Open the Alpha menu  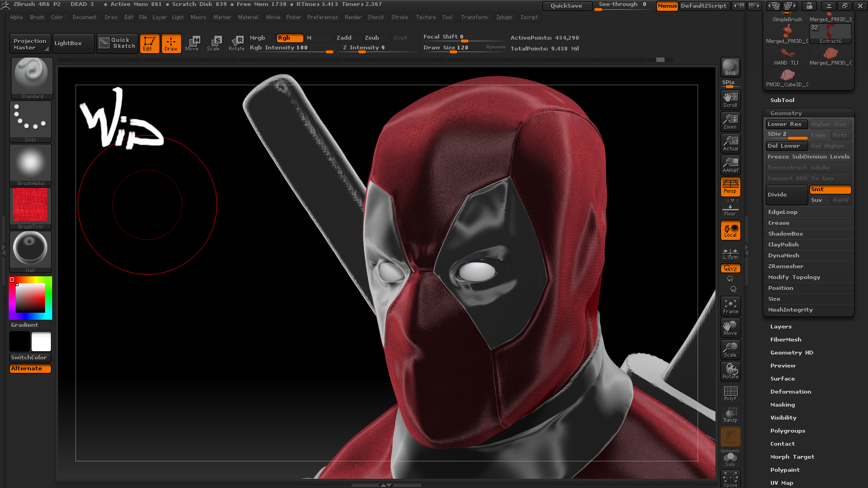tap(16, 17)
